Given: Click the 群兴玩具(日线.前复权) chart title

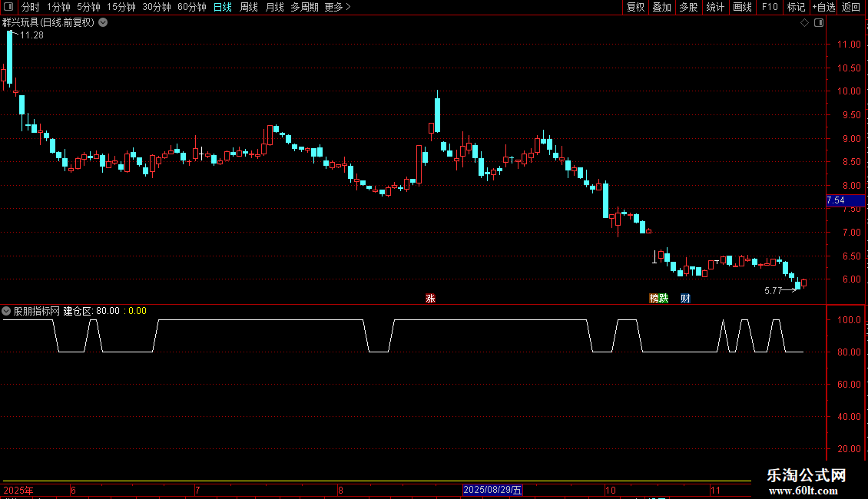Looking at the screenshot, I should pyautogui.click(x=48, y=23).
